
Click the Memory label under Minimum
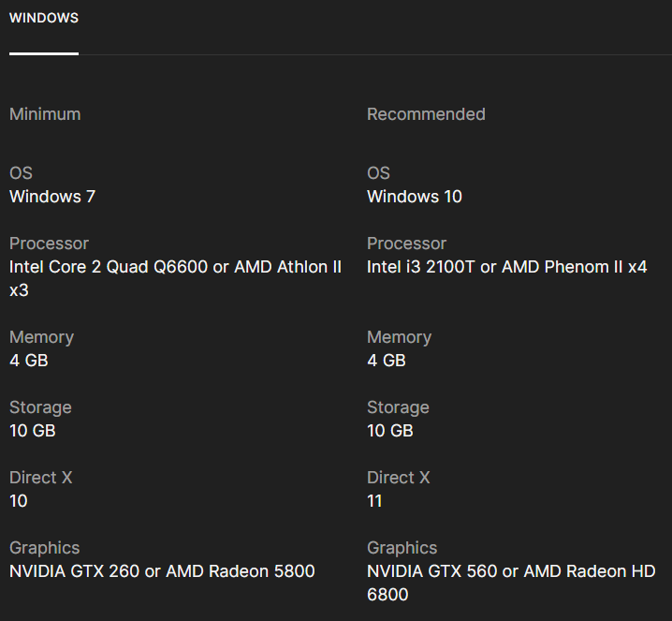point(41,337)
